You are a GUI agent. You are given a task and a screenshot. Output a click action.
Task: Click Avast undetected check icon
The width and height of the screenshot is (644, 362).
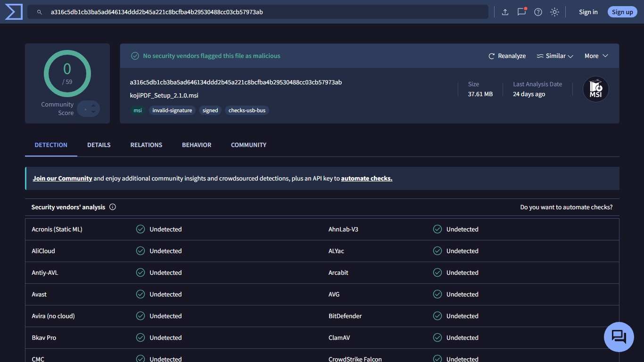(140, 294)
